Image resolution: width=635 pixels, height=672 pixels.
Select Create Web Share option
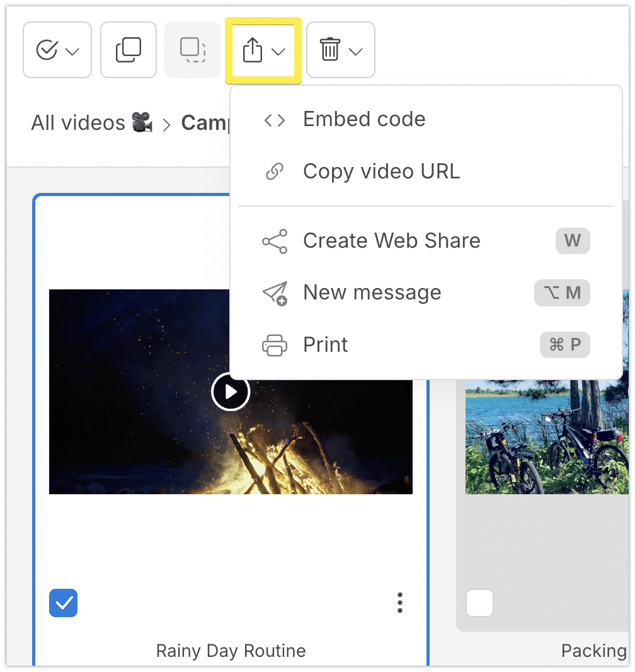391,241
